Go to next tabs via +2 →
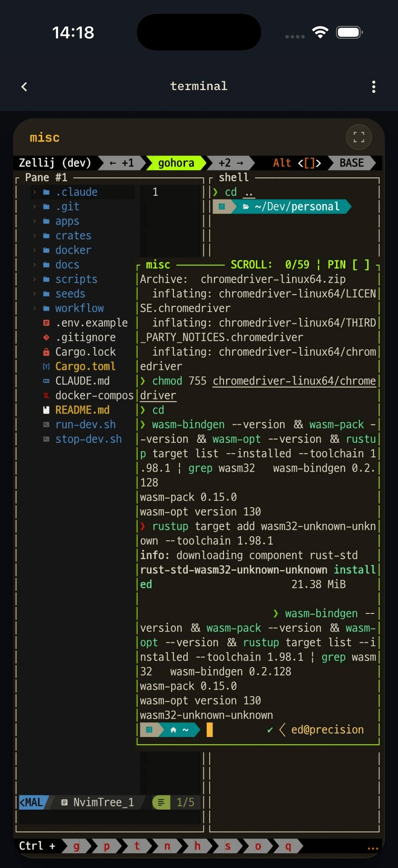This screenshot has width=398, height=868. point(231,163)
